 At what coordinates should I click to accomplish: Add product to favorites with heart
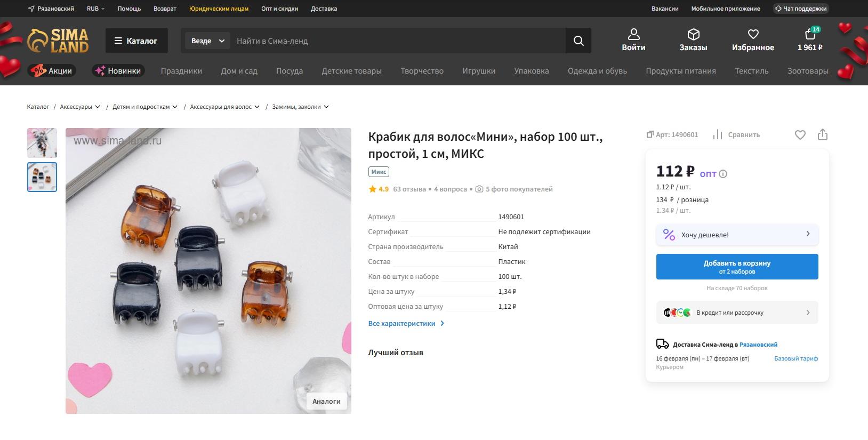point(800,135)
